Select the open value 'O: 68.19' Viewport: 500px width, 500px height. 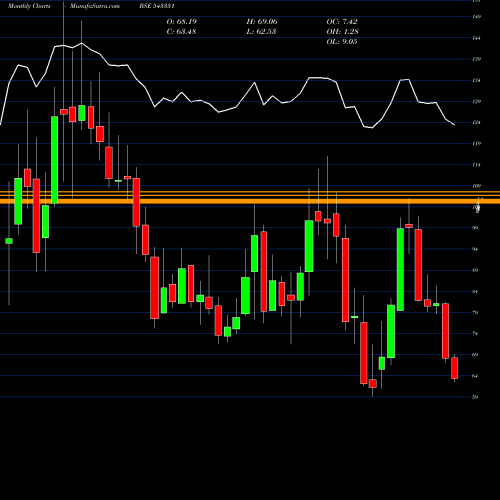(182, 22)
